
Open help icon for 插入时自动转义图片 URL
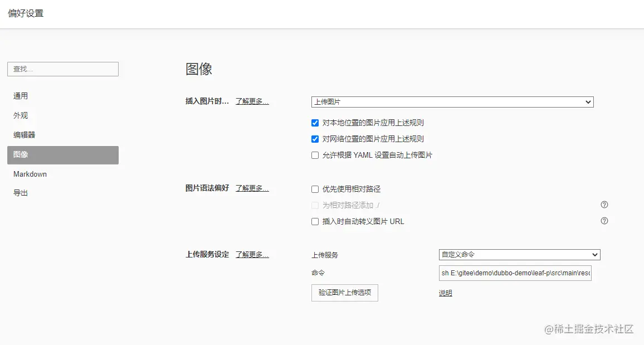click(x=604, y=221)
